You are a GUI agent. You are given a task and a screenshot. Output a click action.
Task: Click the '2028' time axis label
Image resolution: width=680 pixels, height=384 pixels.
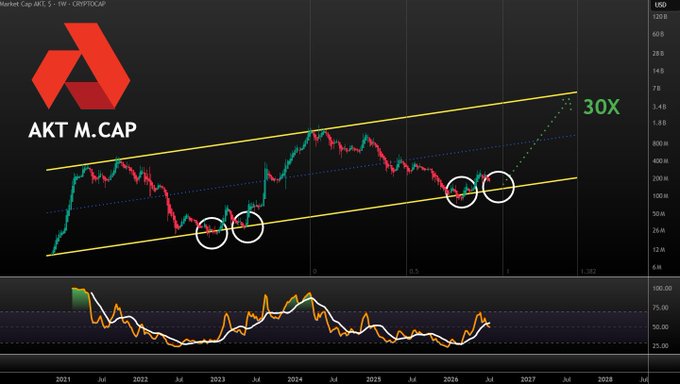pos(605,379)
